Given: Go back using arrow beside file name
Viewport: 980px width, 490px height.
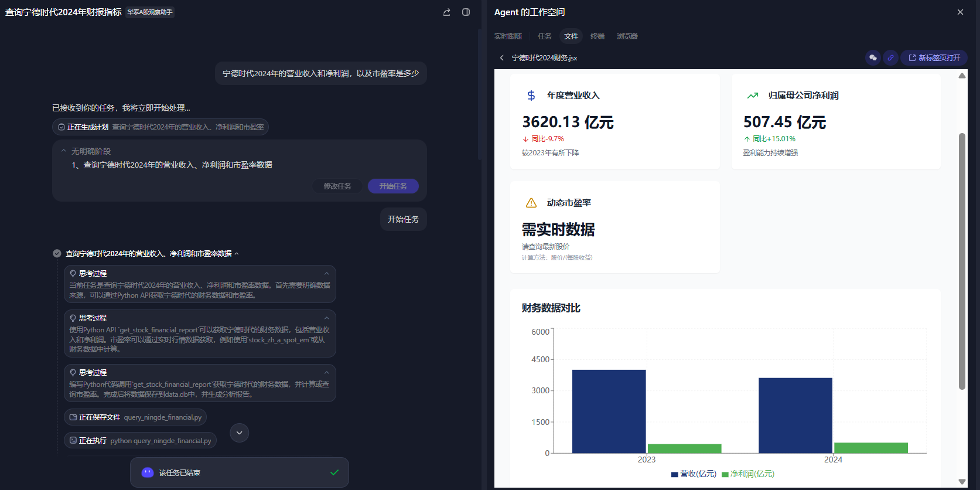Looking at the screenshot, I should pyautogui.click(x=502, y=58).
